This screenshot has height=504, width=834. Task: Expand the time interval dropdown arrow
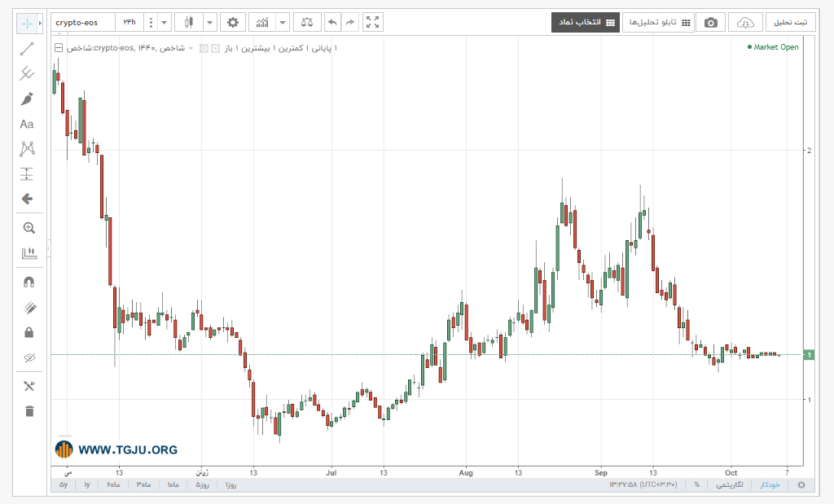(165, 22)
